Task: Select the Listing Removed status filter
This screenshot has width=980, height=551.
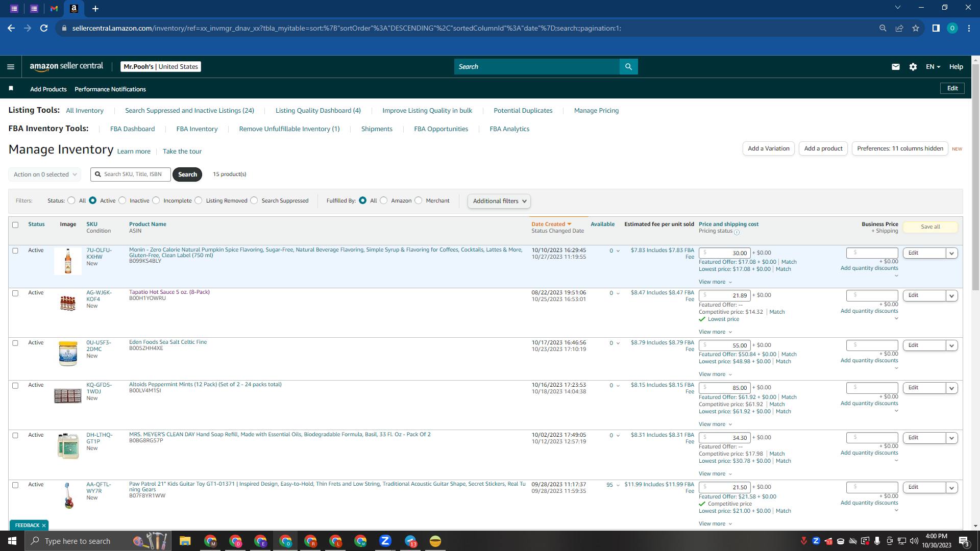Action: [x=199, y=201]
